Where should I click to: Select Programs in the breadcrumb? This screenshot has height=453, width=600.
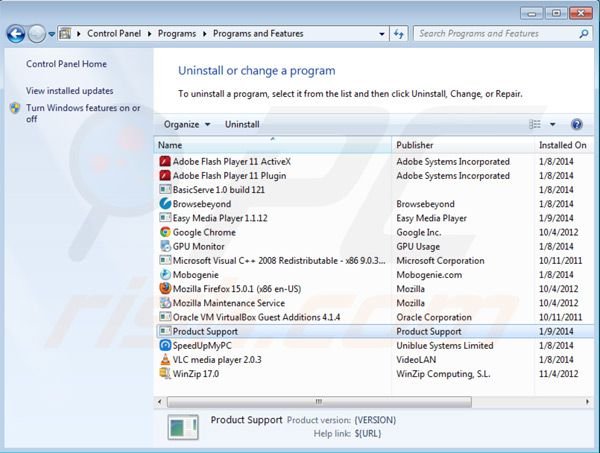click(177, 34)
